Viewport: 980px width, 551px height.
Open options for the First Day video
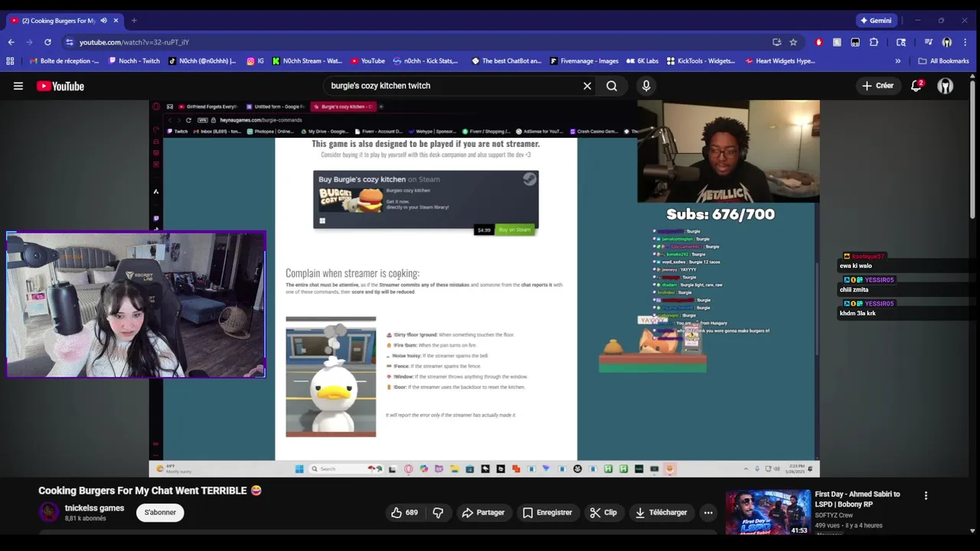pos(926,496)
